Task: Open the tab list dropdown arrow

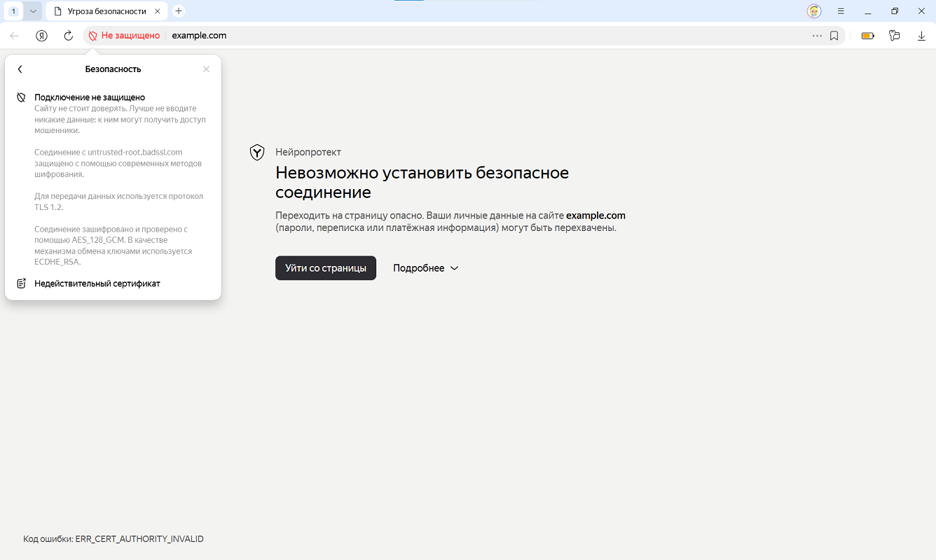Action: (x=33, y=11)
